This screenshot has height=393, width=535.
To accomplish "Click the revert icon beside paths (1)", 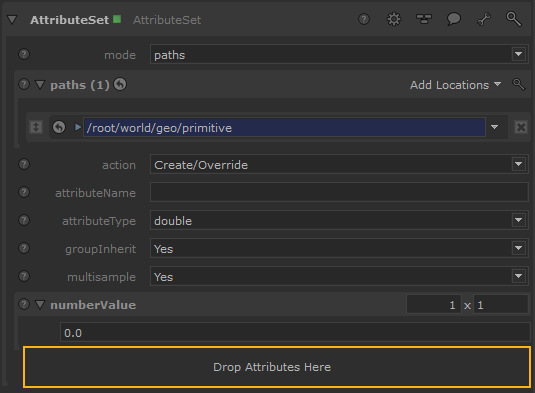I will [x=120, y=84].
